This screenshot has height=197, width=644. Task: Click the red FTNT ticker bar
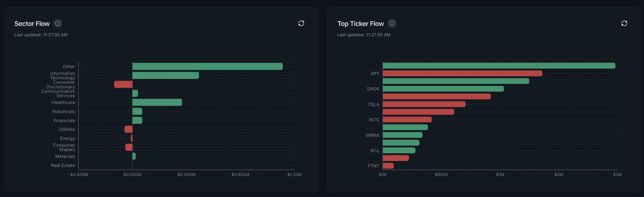pos(388,166)
